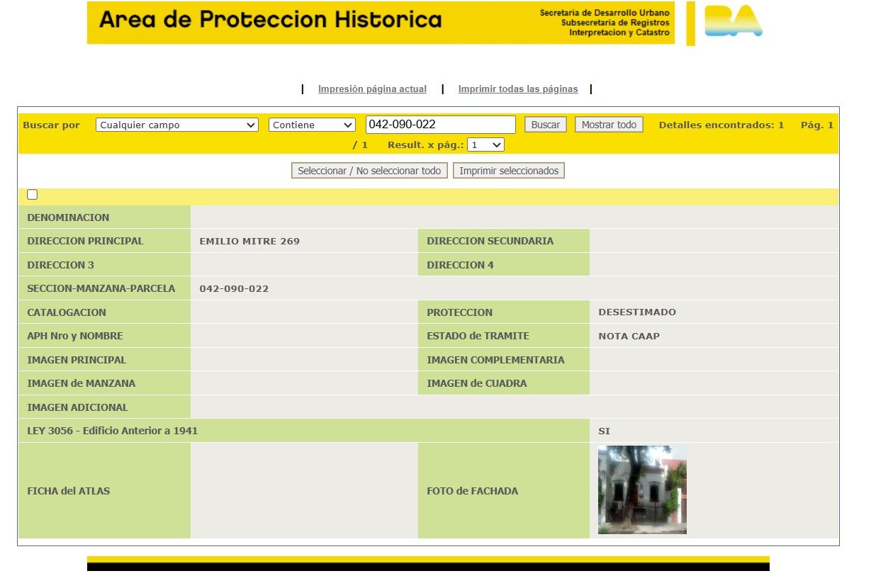Toggle the record selection checkbox
888x588 pixels.
point(32,195)
